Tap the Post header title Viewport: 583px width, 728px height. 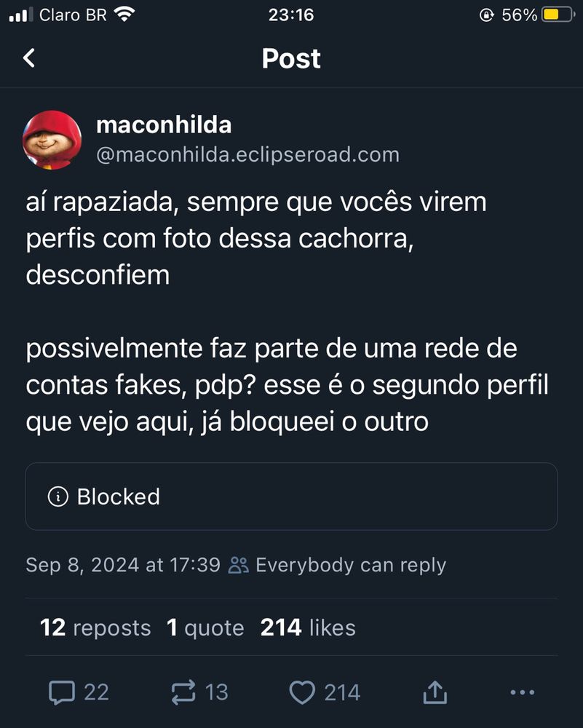(291, 58)
